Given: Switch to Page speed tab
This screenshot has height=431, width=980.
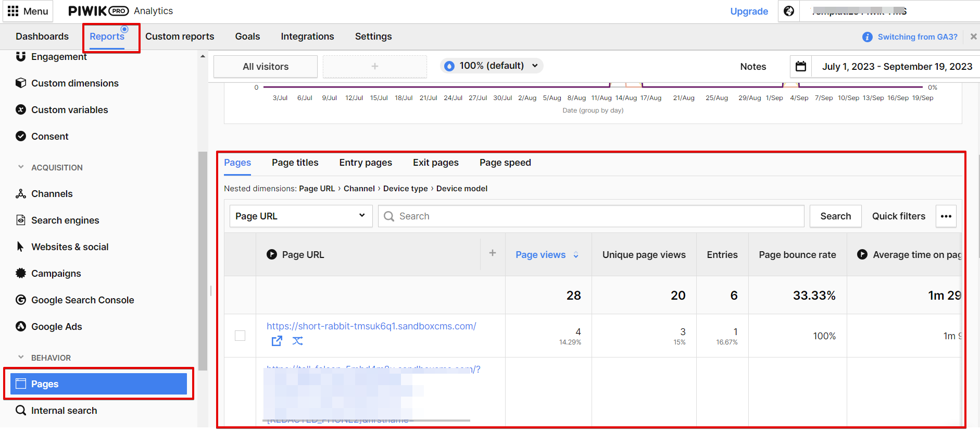Looking at the screenshot, I should (x=505, y=163).
